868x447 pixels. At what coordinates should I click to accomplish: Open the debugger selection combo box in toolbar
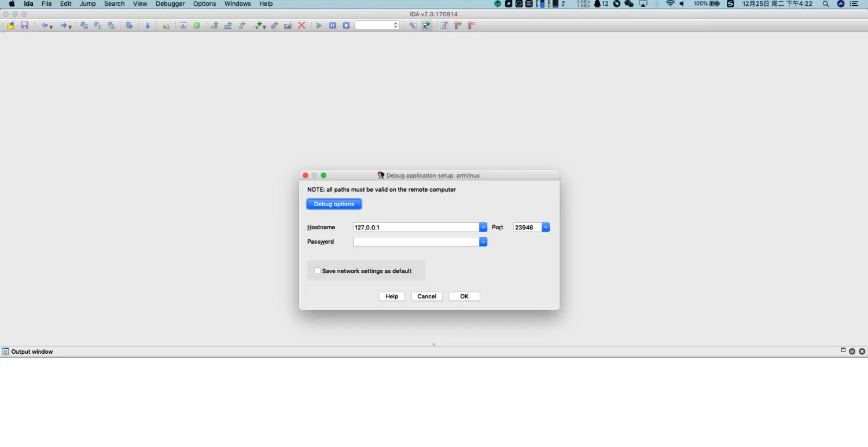tap(377, 25)
